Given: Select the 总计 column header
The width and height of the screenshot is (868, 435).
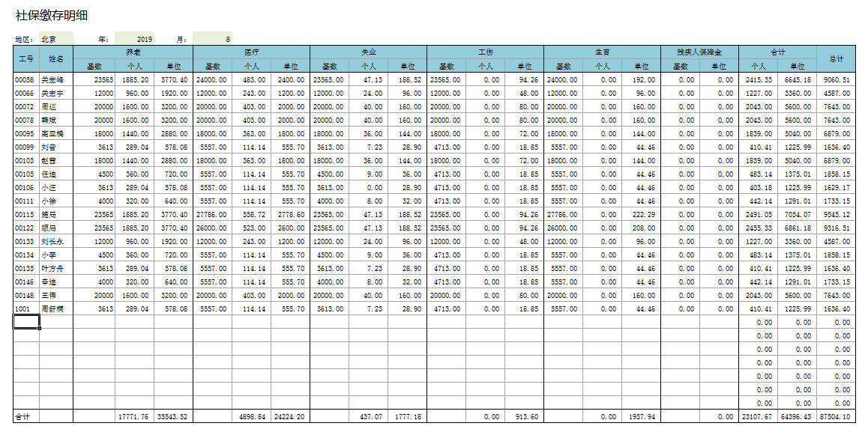Looking at the screenshot, I should pos(835,58).
